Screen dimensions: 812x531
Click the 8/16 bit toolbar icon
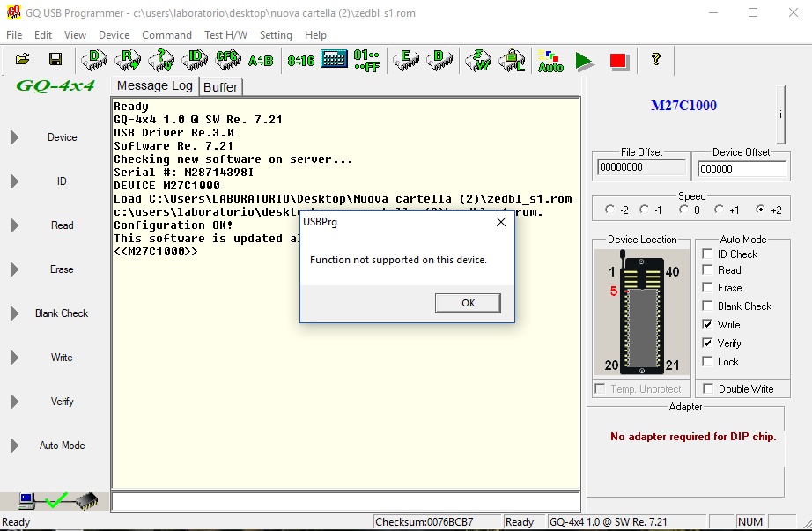tap(300, 61)
